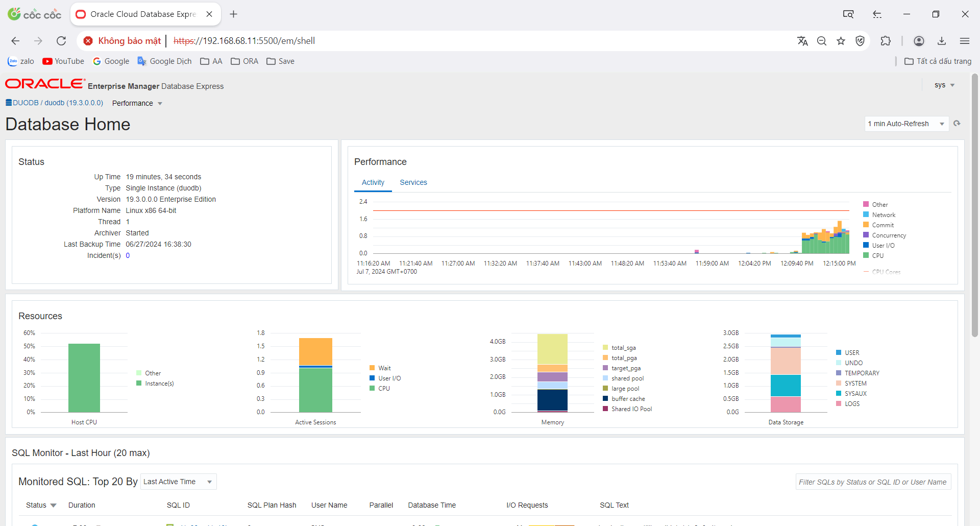980x526 pixels.
Task: Click the Filter SQLs search field
Action: coord(873,482)
